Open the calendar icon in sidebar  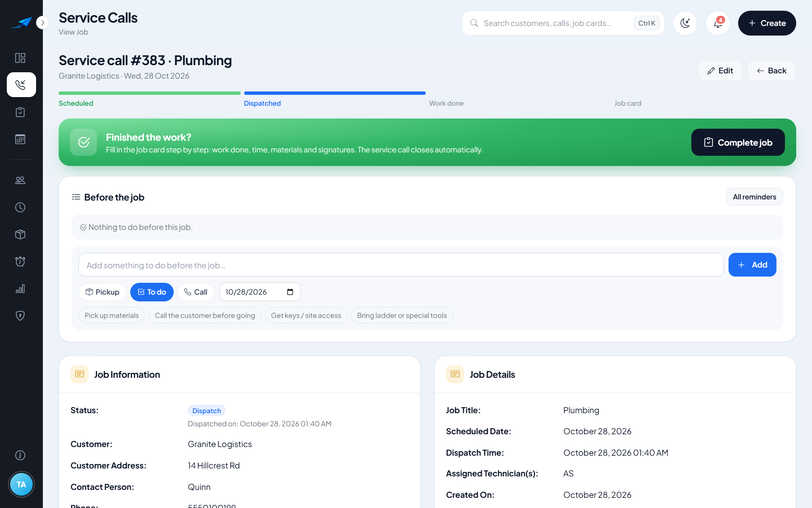point(20,139)
